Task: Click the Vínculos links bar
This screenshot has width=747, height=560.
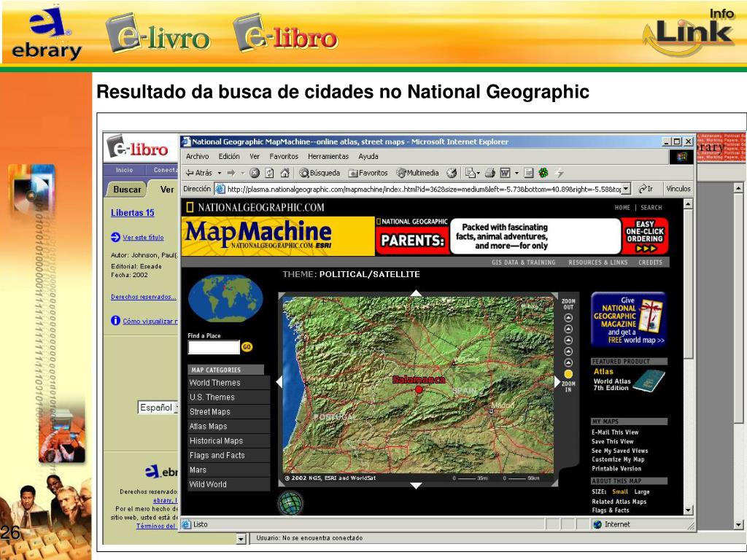Action: [x=678, y=189]
